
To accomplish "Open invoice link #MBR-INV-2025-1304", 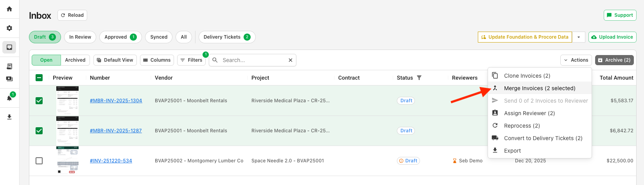I will [x=116, y=101].
